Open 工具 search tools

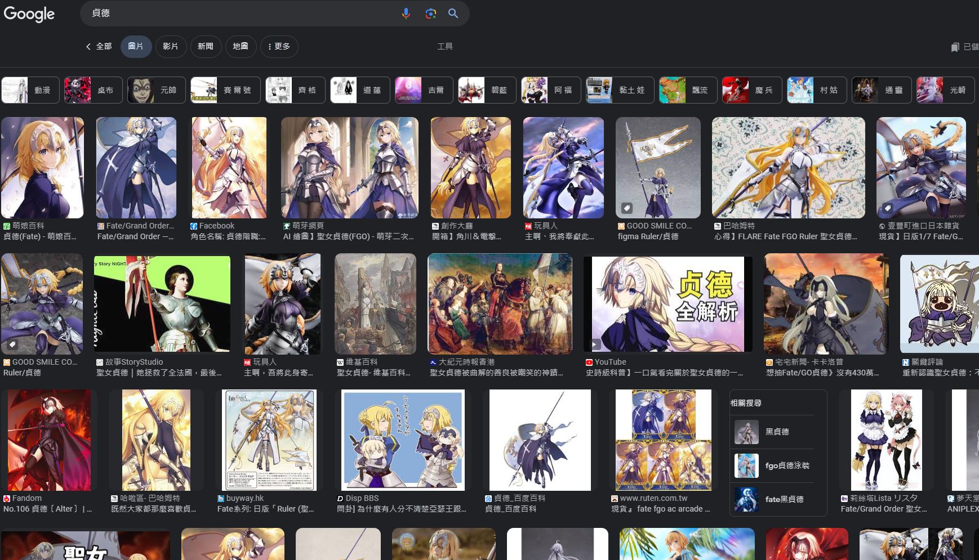[445, 46]
